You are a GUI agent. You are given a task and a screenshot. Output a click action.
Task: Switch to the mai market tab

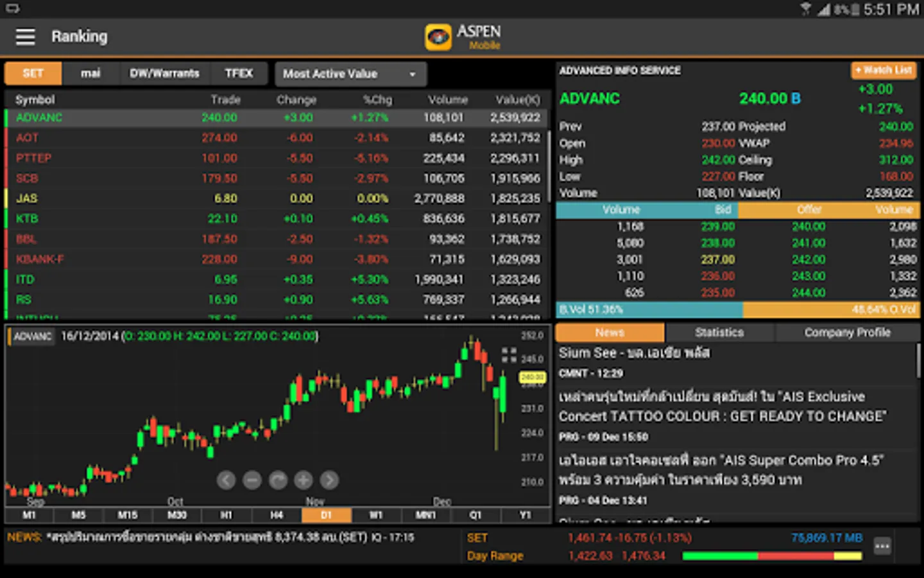[90, 73]
